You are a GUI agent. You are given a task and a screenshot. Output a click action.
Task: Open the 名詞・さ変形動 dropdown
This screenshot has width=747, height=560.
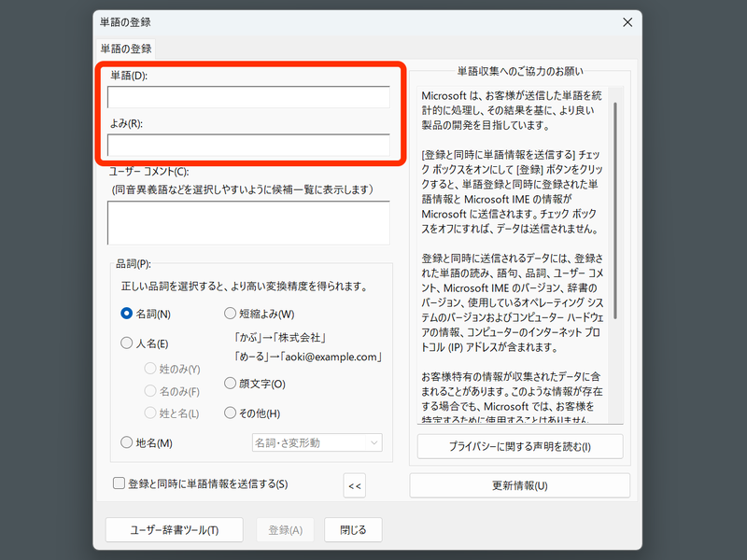click(317, 443)
